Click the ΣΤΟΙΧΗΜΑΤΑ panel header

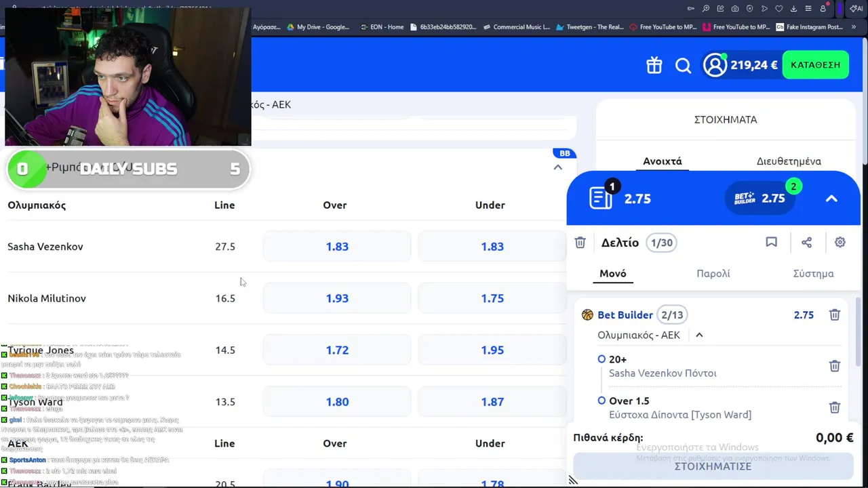726,119
